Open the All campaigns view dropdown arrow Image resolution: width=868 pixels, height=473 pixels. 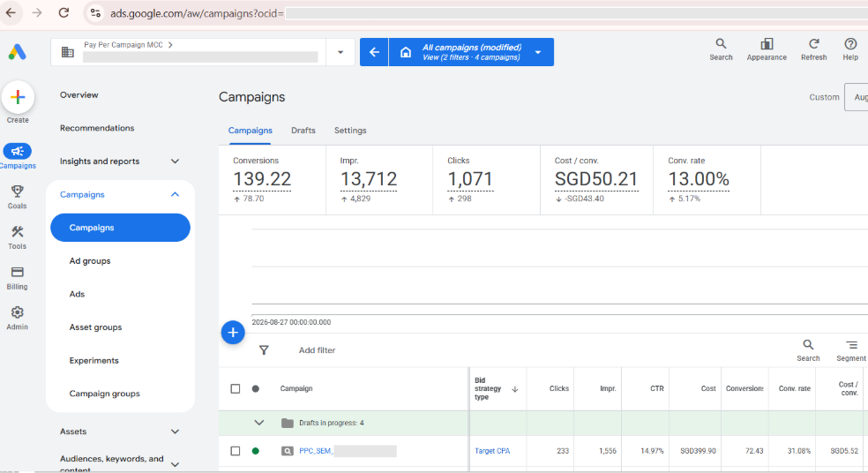537,52
